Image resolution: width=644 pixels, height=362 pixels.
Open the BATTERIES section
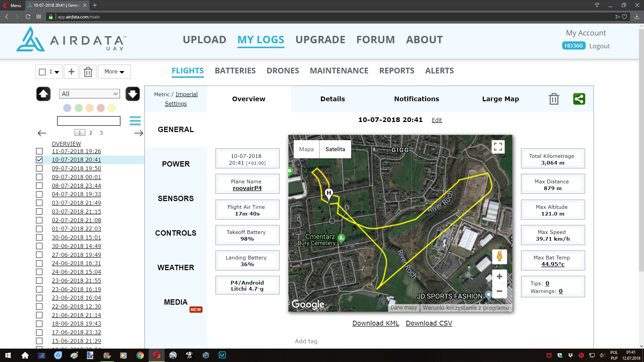click(x=235, y=71)
